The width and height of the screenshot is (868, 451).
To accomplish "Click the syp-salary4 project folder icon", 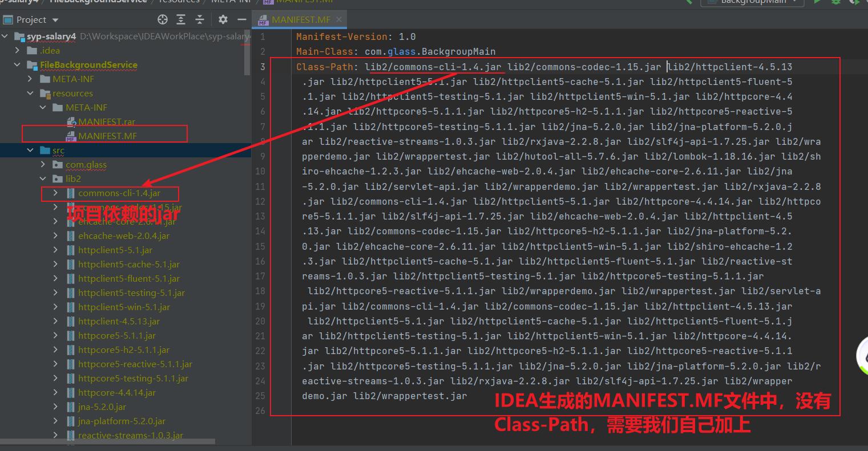I will click(19, 36).
